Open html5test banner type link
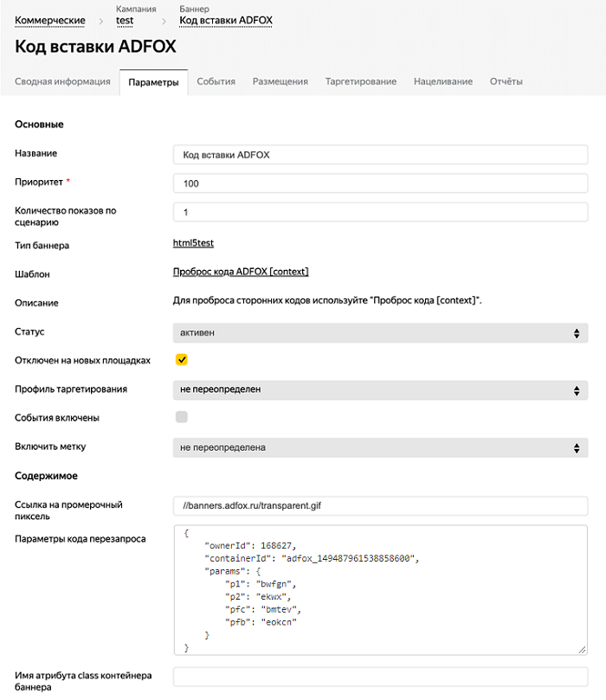The height and width of the screenshot is (700, 606). [193, 244]
